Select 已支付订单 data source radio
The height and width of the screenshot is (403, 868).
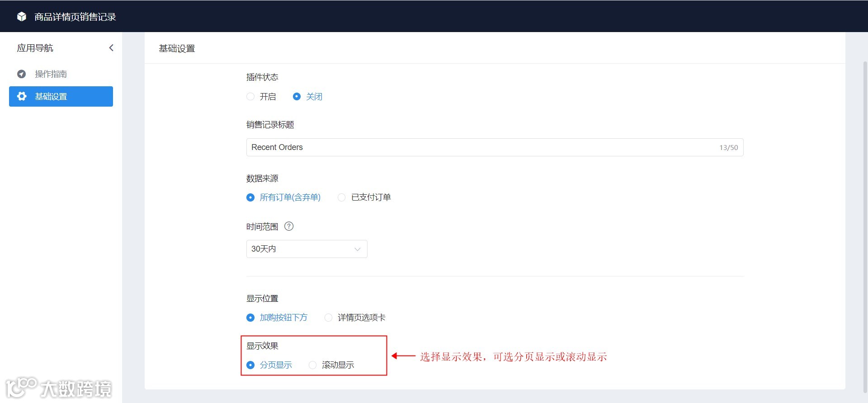pos(342,197)
